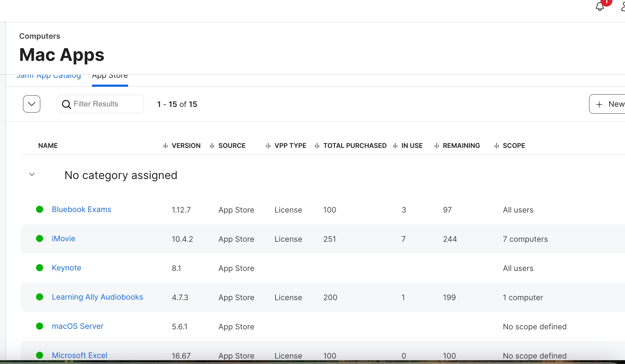The height and width of the screenshot is (364, 625).
Task: Click version 1.12.7 in Bluebook Exams row
Action: coord(181,210)
